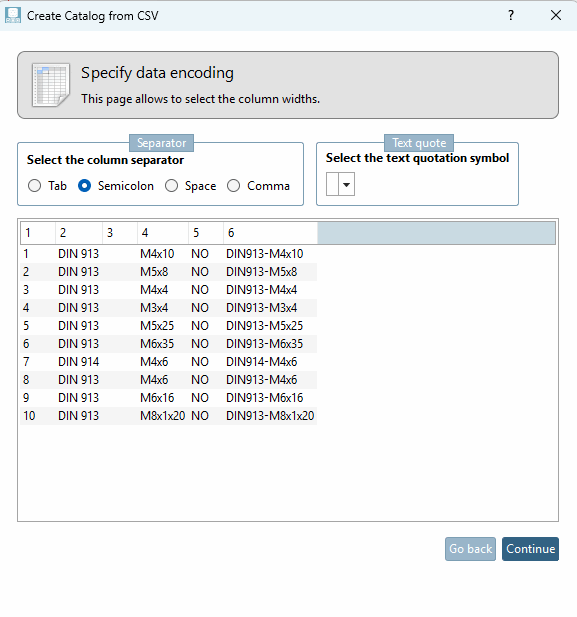Click the Continue button

(x=530, y=549)
